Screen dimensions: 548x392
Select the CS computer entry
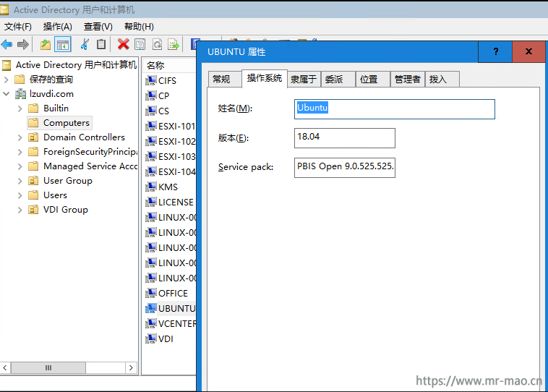(163, 111)
